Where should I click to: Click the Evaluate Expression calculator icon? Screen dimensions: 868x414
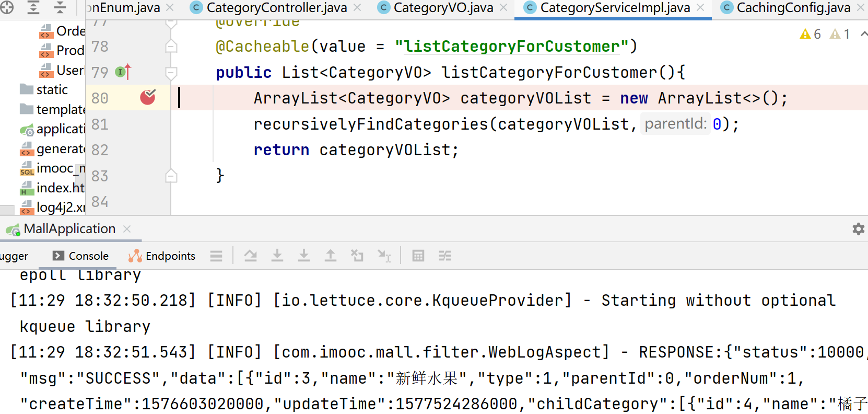[418, 256]
